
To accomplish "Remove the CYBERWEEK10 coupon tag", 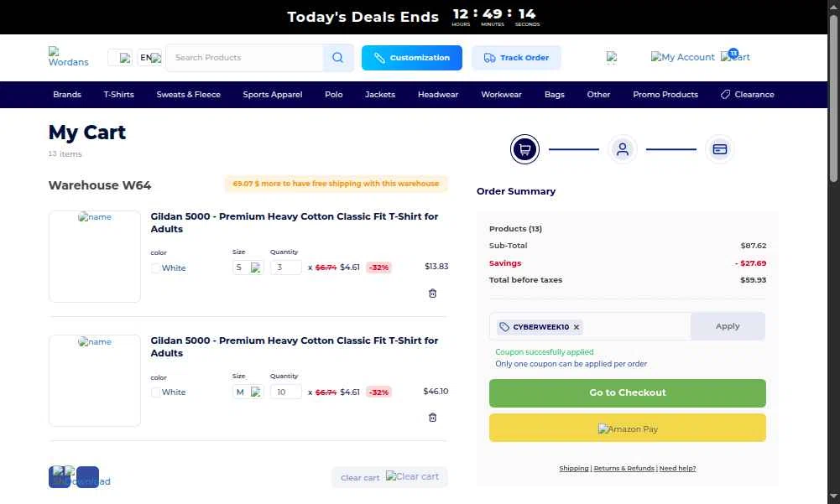I will point(577,327).
